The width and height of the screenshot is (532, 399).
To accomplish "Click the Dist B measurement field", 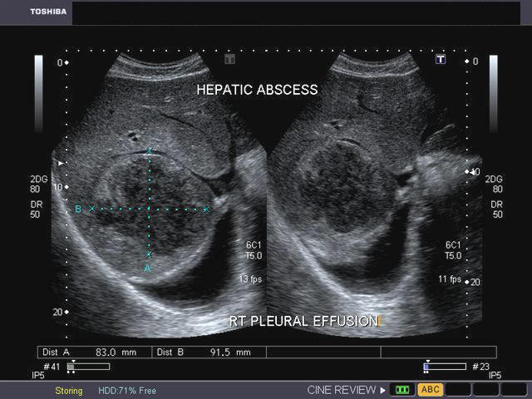I will click(x=209, y=352).
